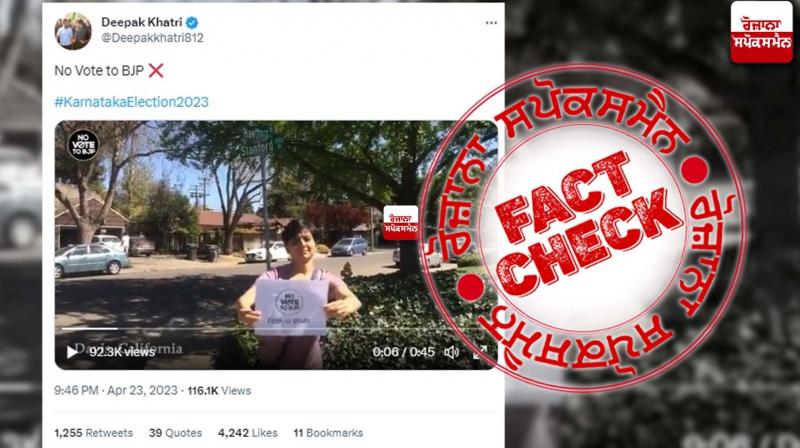Open the 11 Bookmarks count

click(328, 433)
